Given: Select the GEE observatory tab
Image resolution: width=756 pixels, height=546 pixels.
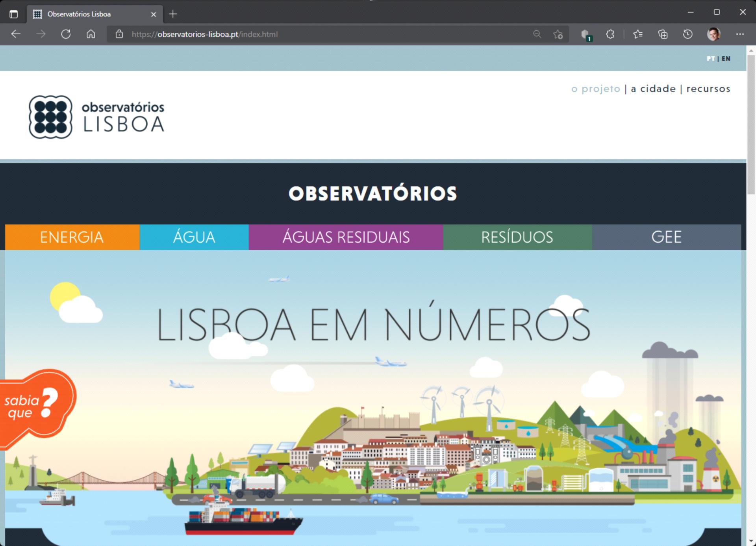Looking at the screenshot, I should (x=666, y=237).
